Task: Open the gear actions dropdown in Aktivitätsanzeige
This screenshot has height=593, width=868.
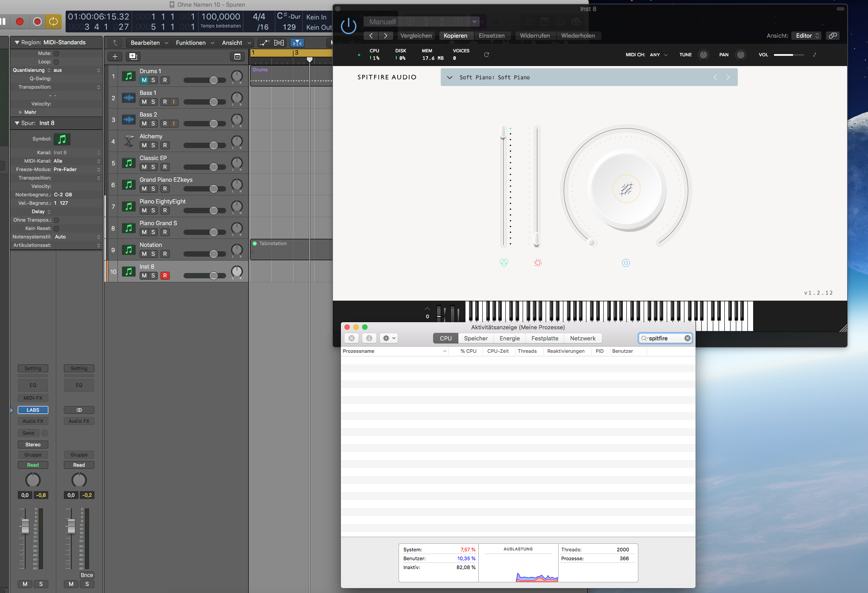Action: 388,338
